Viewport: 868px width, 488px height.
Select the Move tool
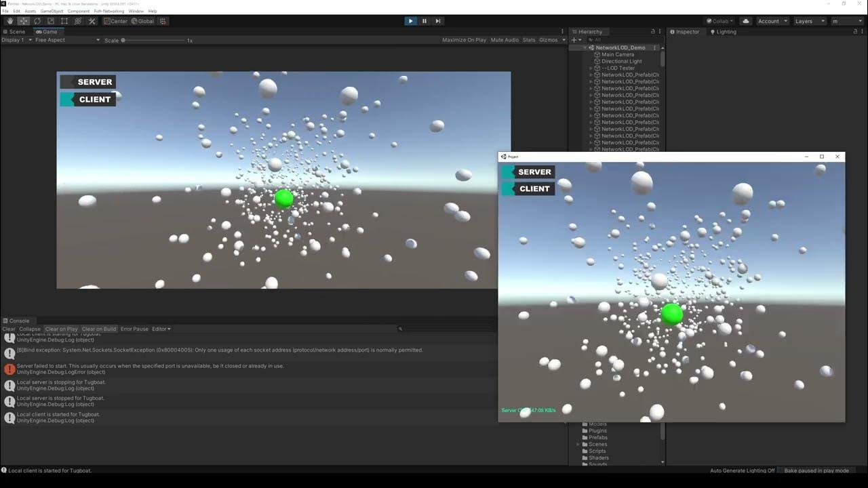coord(23,21)
